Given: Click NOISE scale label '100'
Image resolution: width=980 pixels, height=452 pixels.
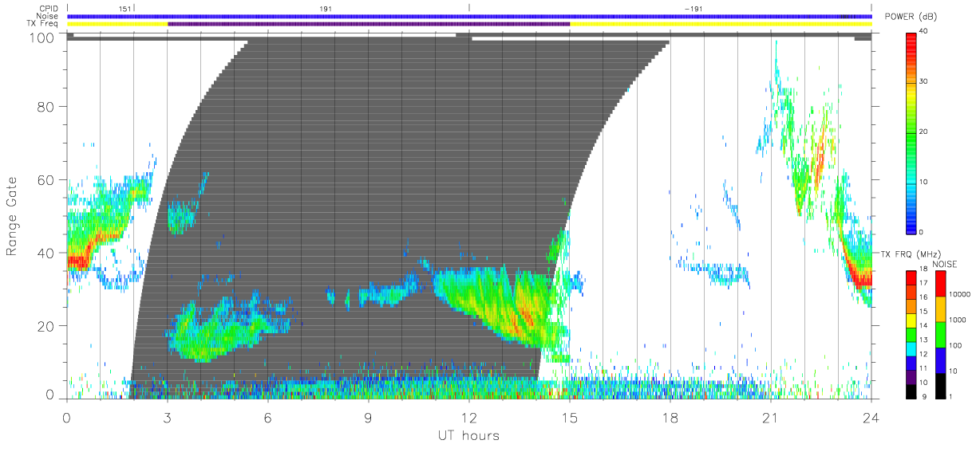Looking at the screenshot, I should click(x=954, y=345).
